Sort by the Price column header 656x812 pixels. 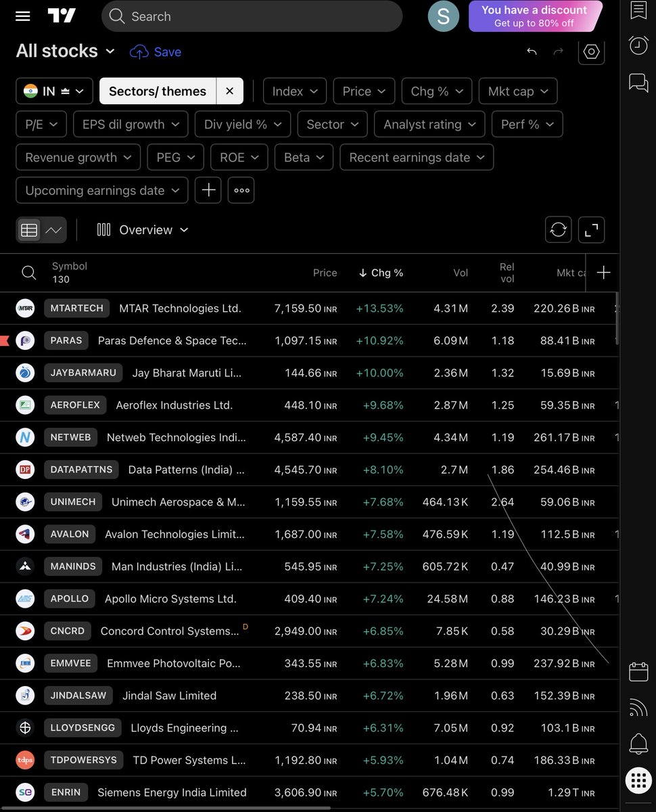[x=325, y=273]
